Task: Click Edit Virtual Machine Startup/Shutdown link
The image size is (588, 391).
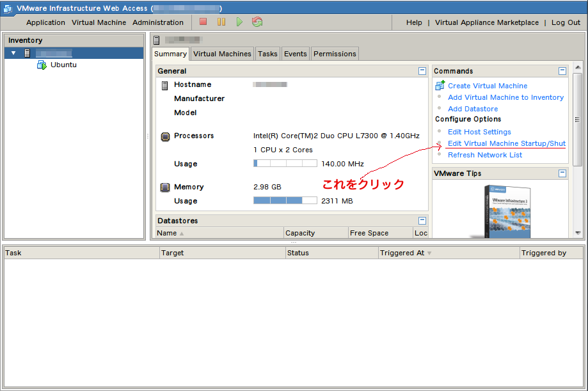Action: (x=506, y=143)
